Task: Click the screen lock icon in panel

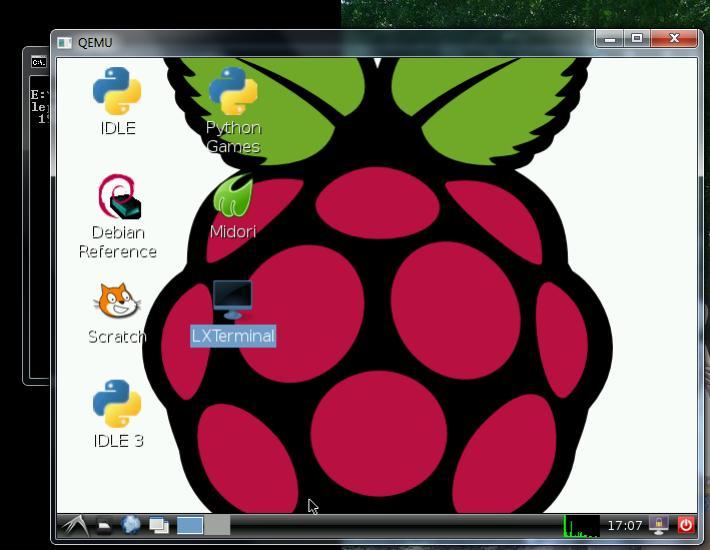Action: [659, 525]
